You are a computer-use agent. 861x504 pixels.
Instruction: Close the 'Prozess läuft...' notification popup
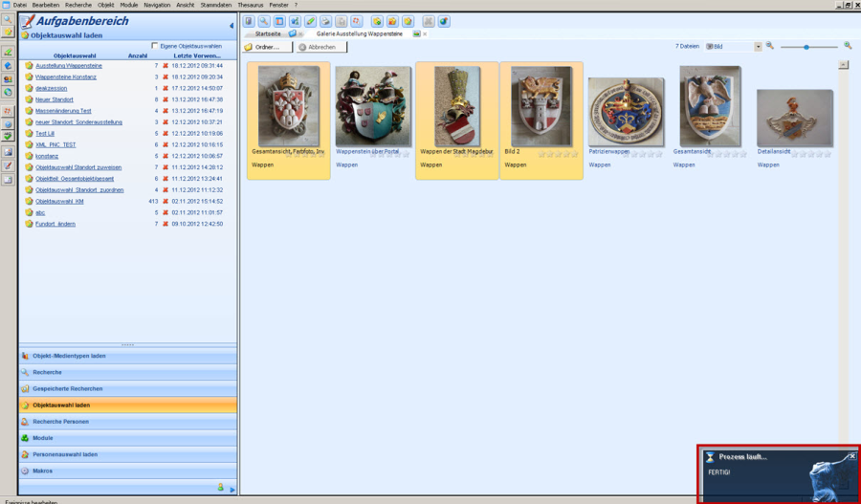pyautogui.click(x=852, y=455)
